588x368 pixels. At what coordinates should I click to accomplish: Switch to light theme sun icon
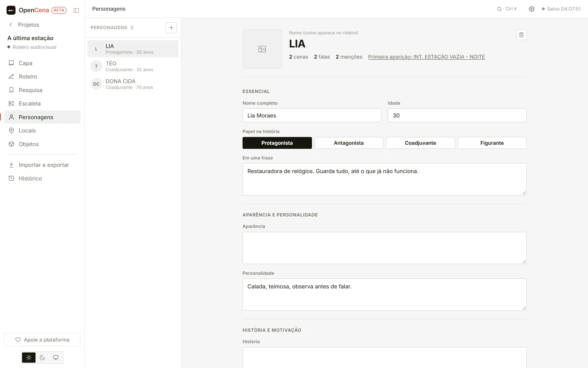[x=29, y=358]
